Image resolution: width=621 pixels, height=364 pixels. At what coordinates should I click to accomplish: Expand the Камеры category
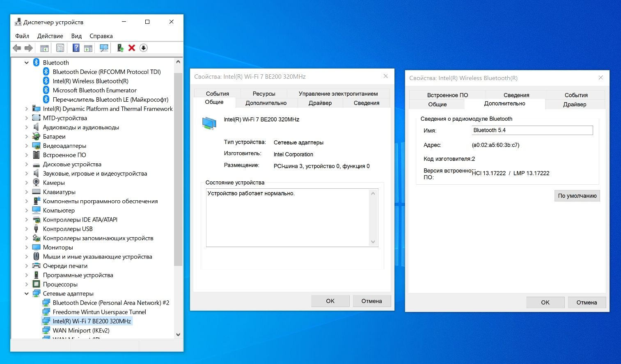click(27, 183)
